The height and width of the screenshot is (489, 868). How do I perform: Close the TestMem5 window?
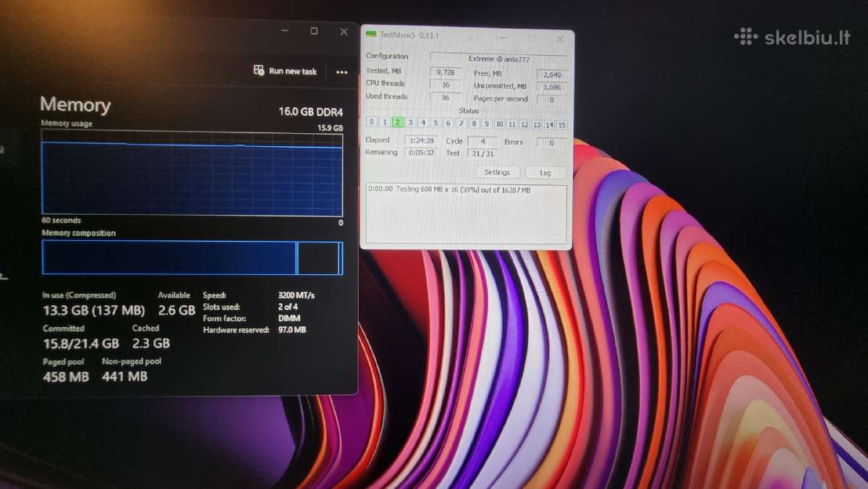[x=560, y=39]
